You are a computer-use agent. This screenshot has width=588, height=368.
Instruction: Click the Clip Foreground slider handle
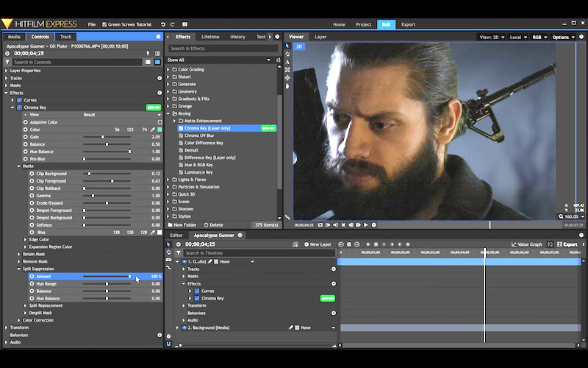coord(112,181)
